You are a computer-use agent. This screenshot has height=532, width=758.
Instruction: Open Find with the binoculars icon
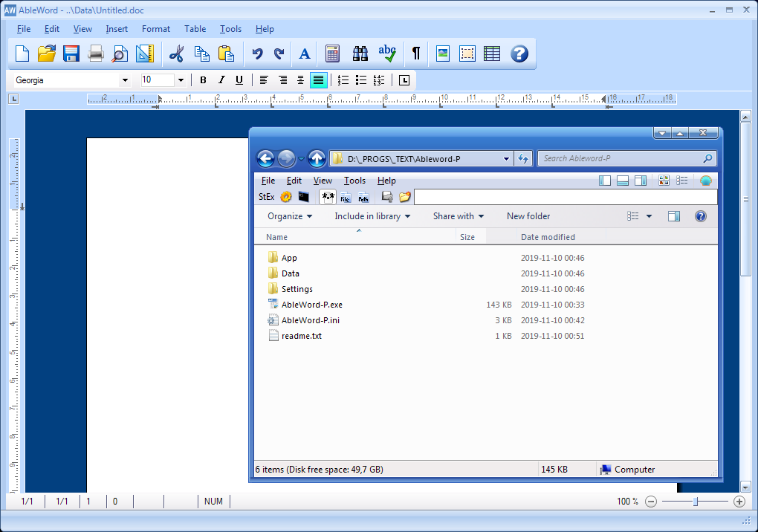[360, 53]
